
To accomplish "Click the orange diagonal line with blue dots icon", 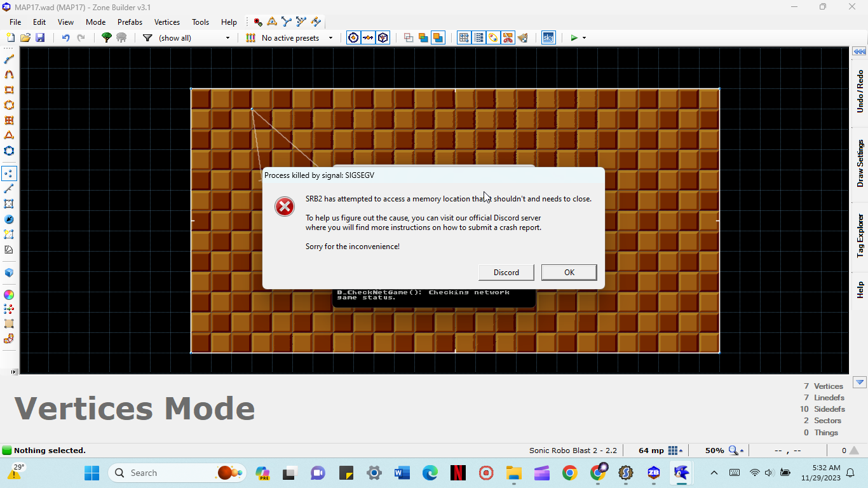I will (x=316, y=22).
